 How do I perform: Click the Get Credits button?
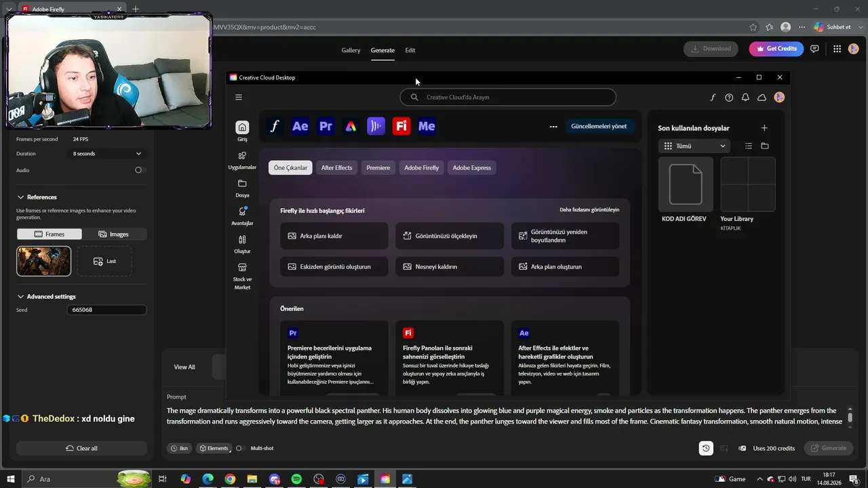776,49
